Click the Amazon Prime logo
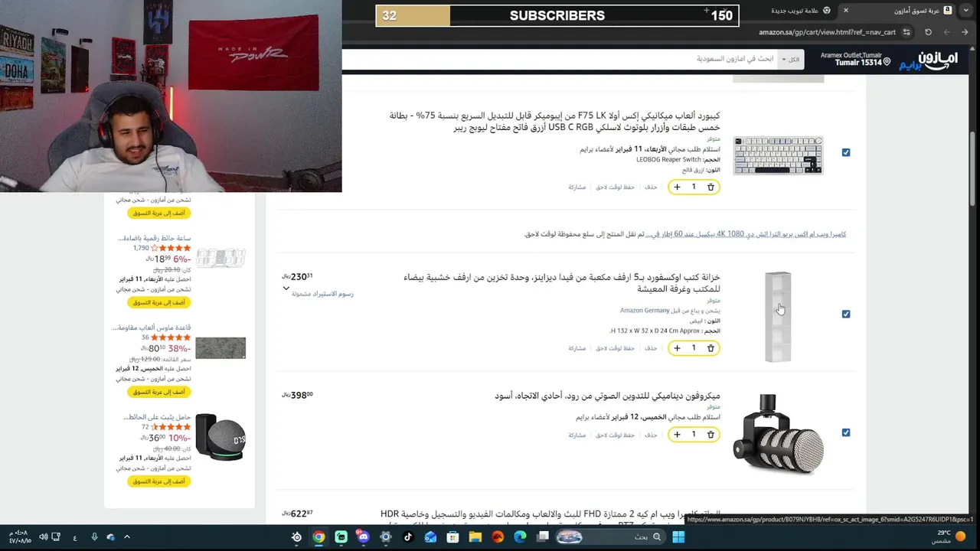This screenshot has height=551, width=980. [928, 60]
